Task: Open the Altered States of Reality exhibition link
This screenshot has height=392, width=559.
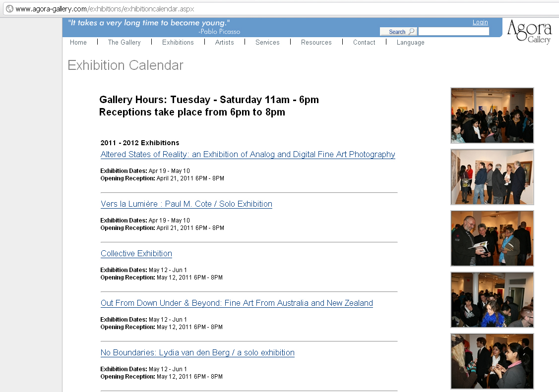Action: point(248,155)
